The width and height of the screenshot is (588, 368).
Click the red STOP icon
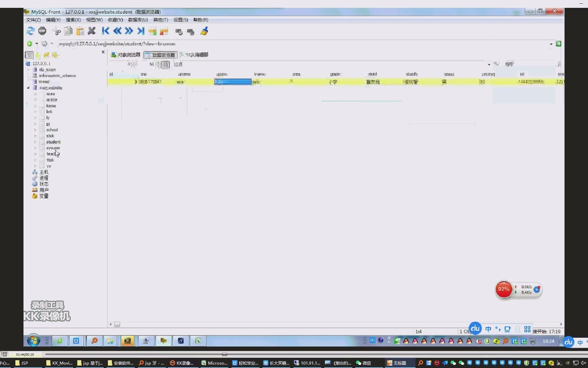(42, 31)
